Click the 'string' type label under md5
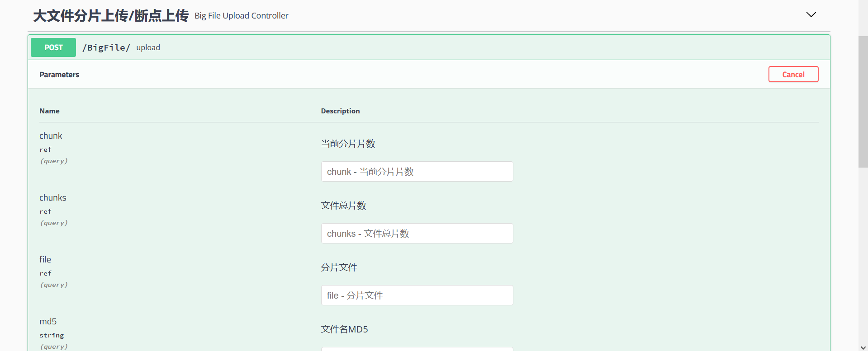Screen dimensions: 868x351 (x=52, y=335)
